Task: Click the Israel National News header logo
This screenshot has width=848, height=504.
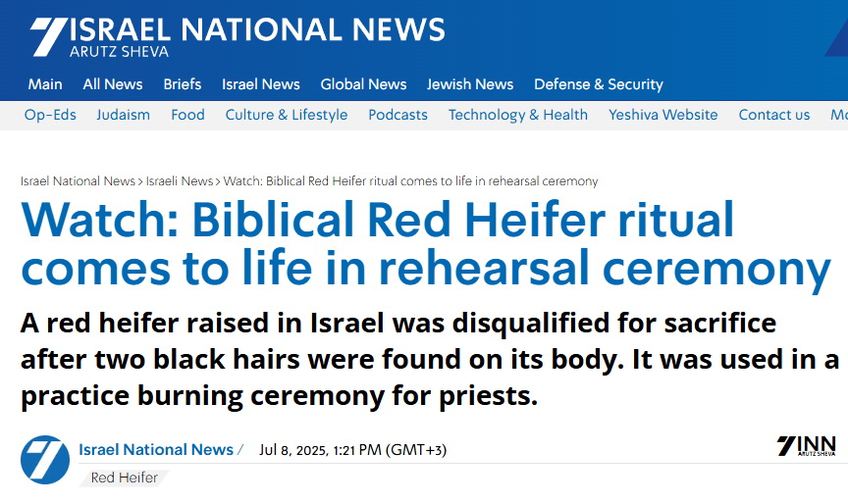Action: [237, 35]
